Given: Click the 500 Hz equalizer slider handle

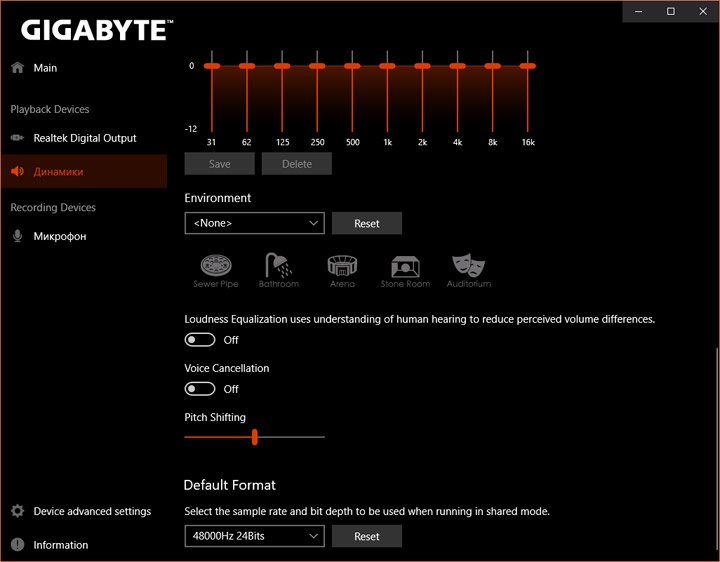Looking at the screenshot, I should (352, 66).
